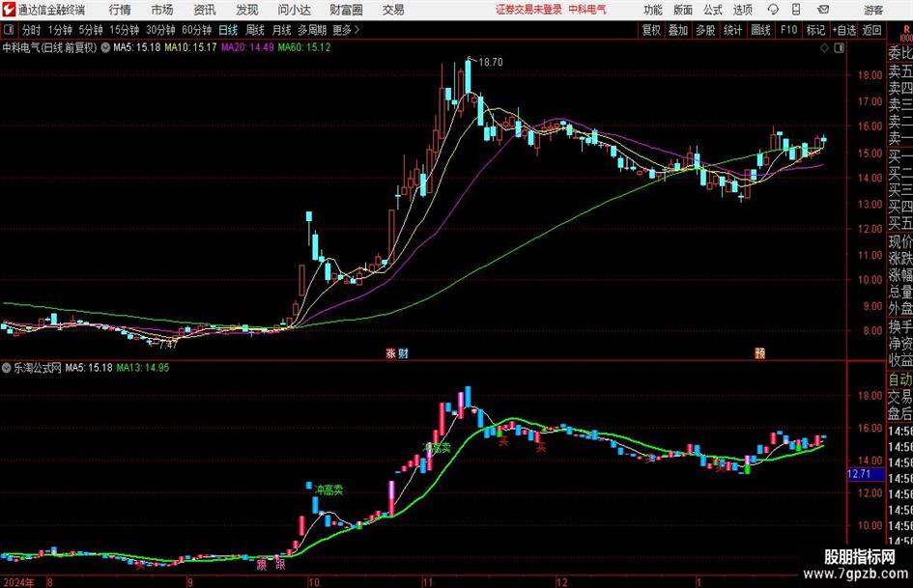Click the 复权 button
Image resolution: width=913 pixels, height=588 pixels.
click(x=651, y=30)
